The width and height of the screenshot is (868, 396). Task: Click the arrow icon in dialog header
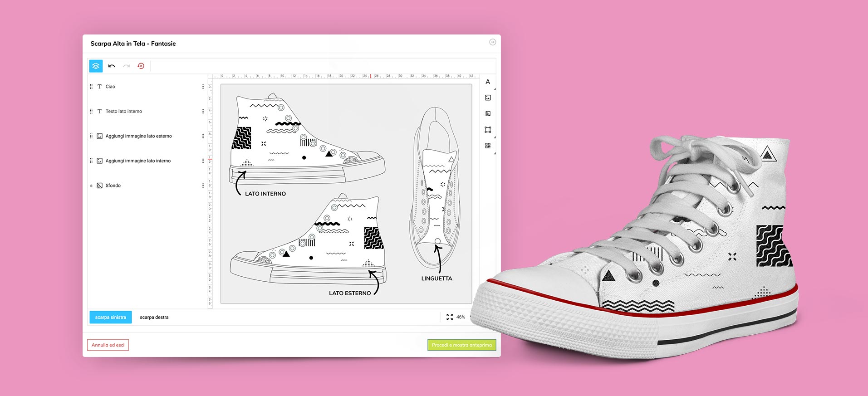(x=492, y=42)
